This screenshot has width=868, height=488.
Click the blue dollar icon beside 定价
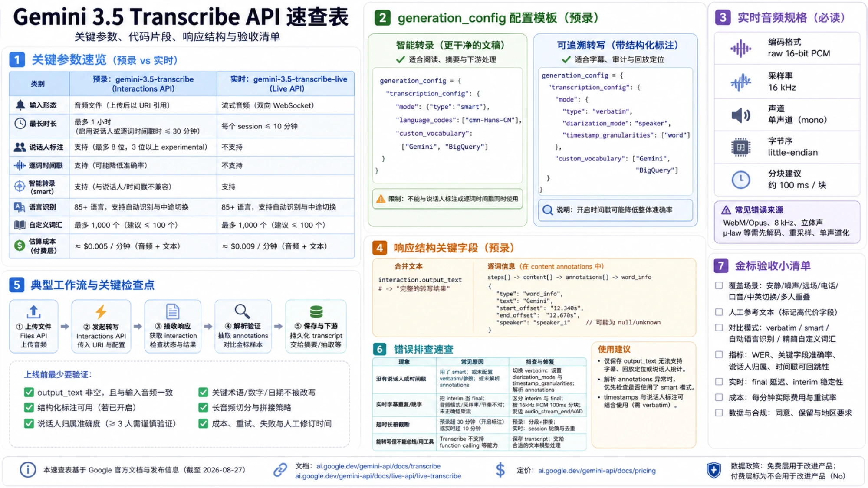pos(500,470)
